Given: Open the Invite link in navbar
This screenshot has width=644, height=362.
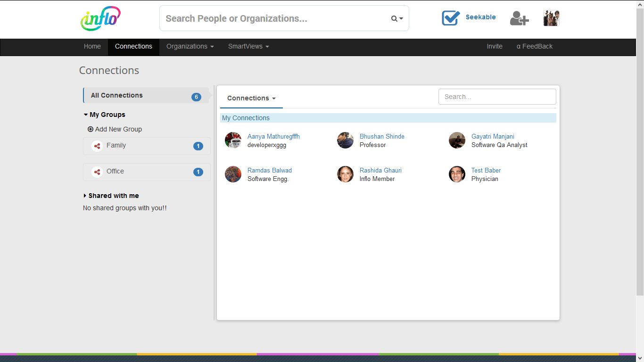Looking at the screenshot, I should [495, 47].
